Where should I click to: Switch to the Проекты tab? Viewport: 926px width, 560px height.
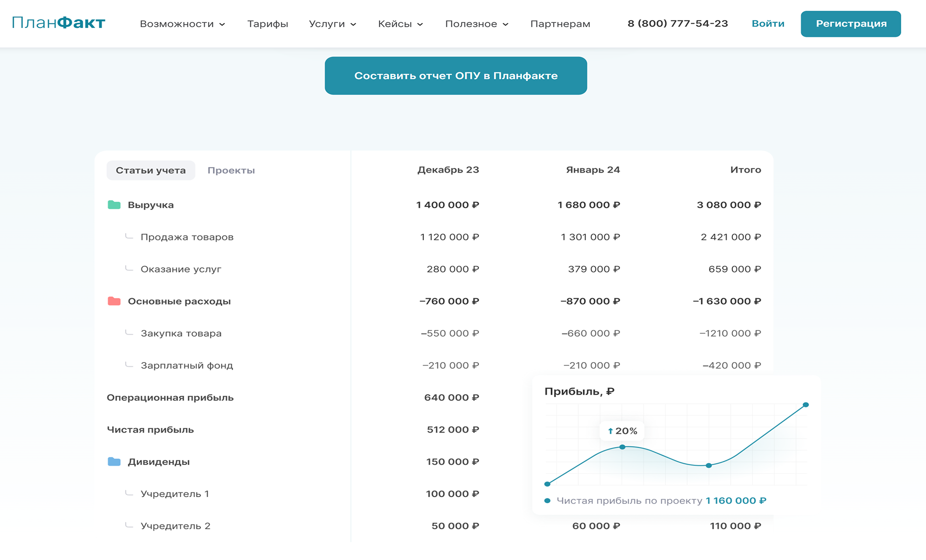[231, 170]
